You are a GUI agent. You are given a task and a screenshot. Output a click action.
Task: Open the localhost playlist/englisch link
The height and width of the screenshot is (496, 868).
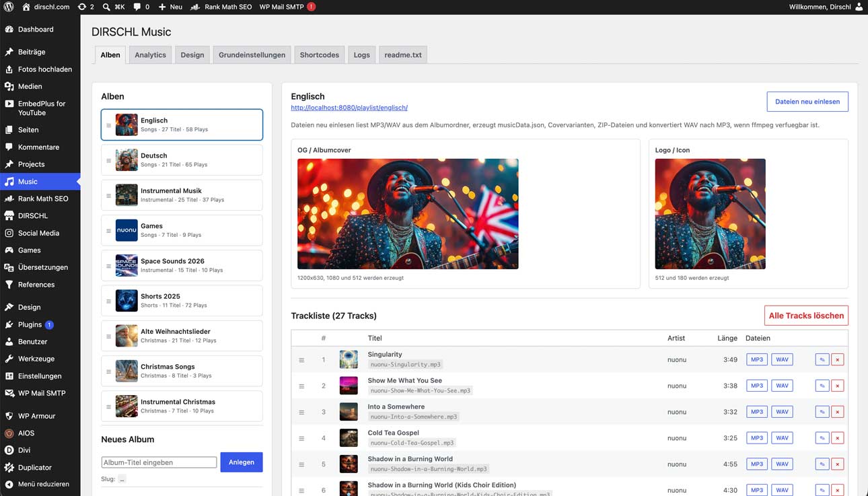[349, 108]
